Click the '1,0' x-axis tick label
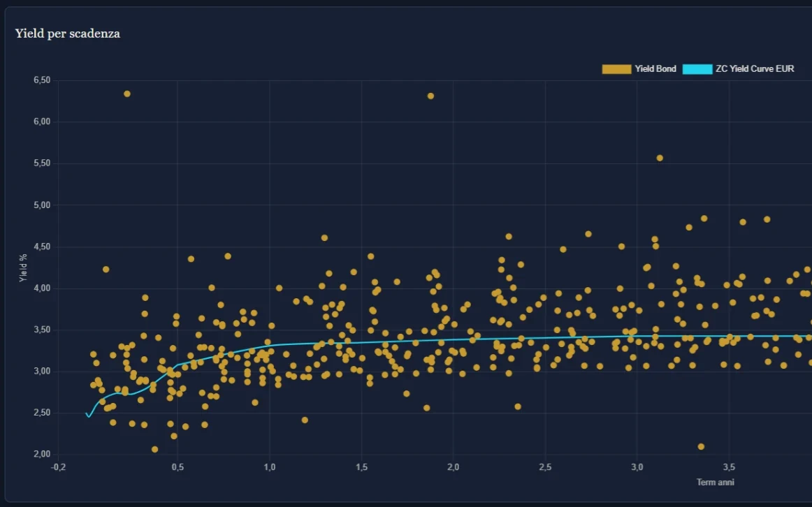812x507 pixels. tap(269, 467)
